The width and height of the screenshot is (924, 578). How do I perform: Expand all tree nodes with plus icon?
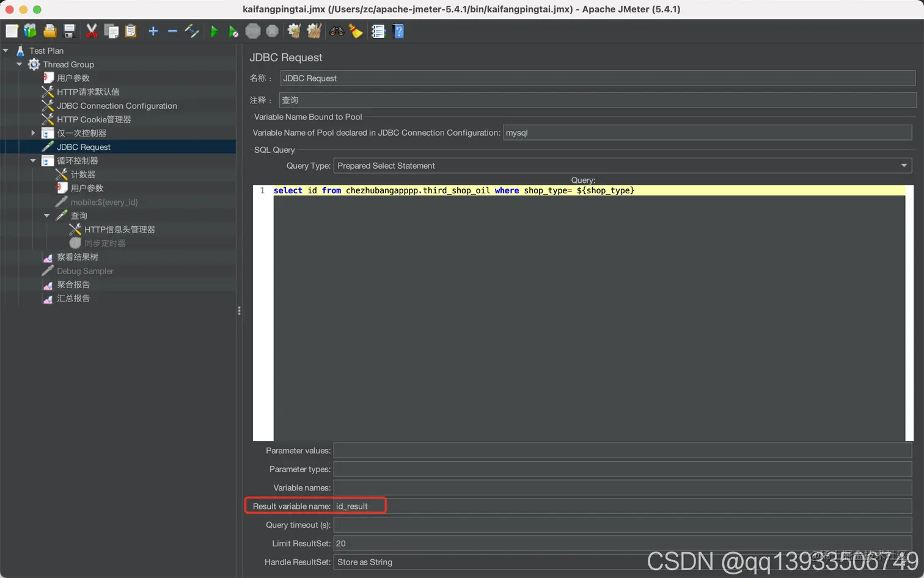(153, 31)
